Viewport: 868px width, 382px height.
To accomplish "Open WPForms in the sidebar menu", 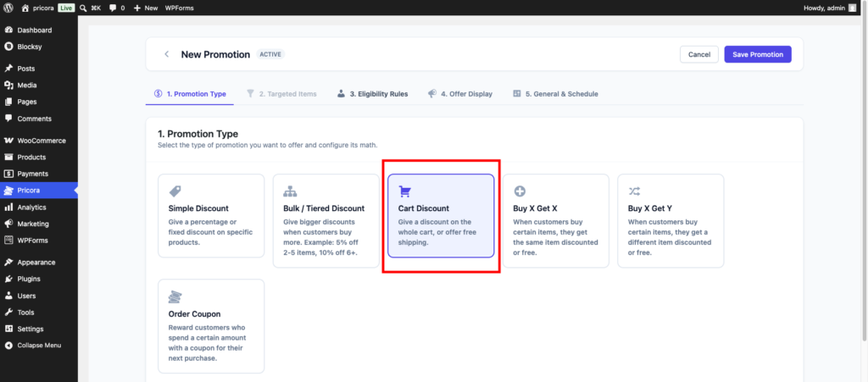I will pos(39,241).
